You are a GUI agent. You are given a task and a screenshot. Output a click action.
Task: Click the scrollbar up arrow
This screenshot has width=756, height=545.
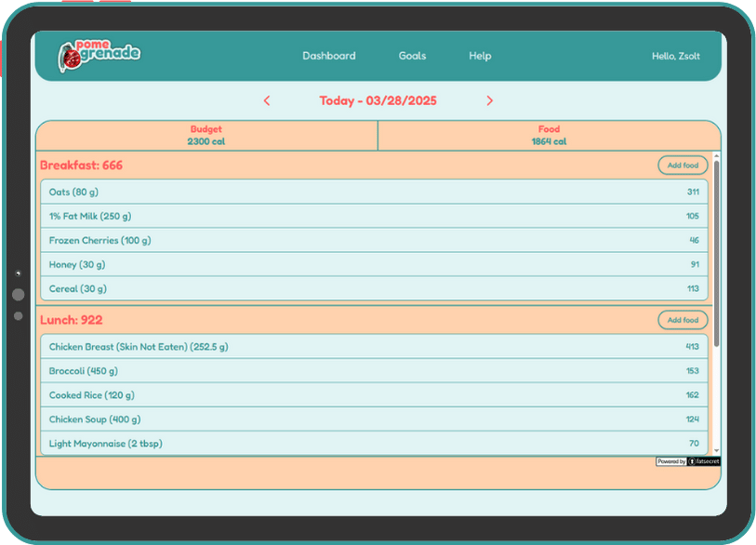click(716, 156)
